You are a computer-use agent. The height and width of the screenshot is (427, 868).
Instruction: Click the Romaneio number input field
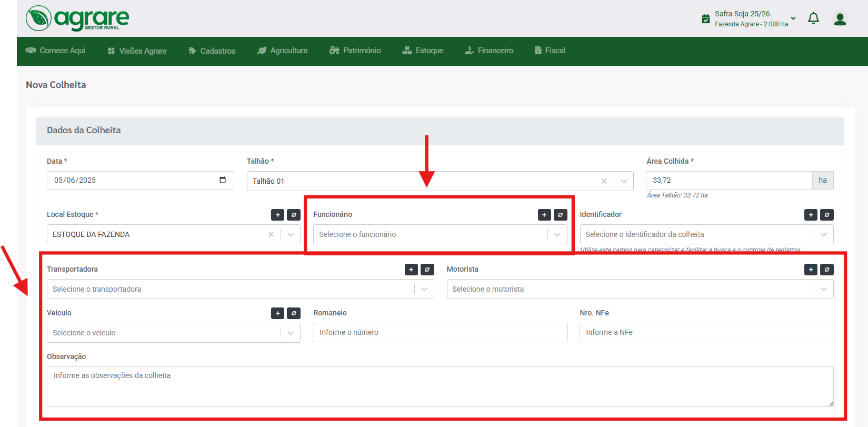pos(440,333)
